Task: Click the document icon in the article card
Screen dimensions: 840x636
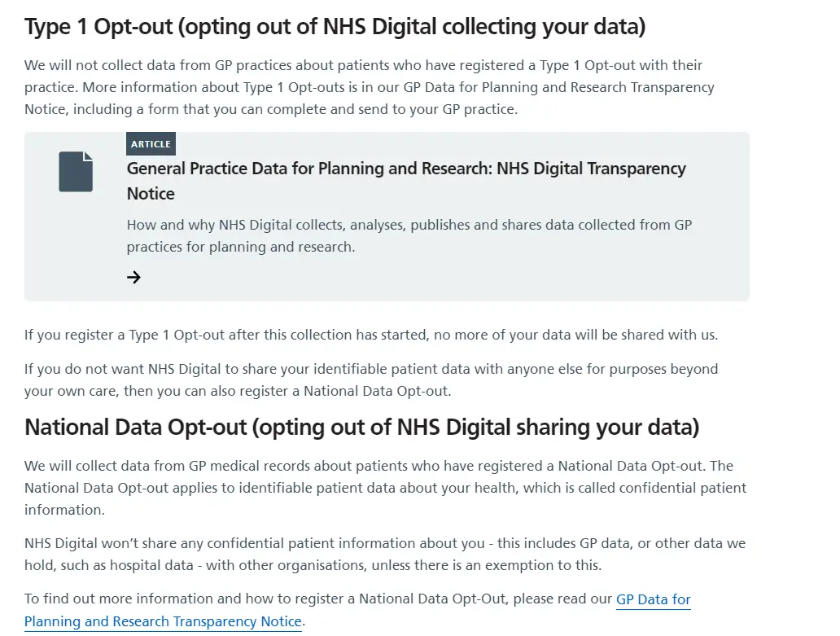Action: point(76,172)
